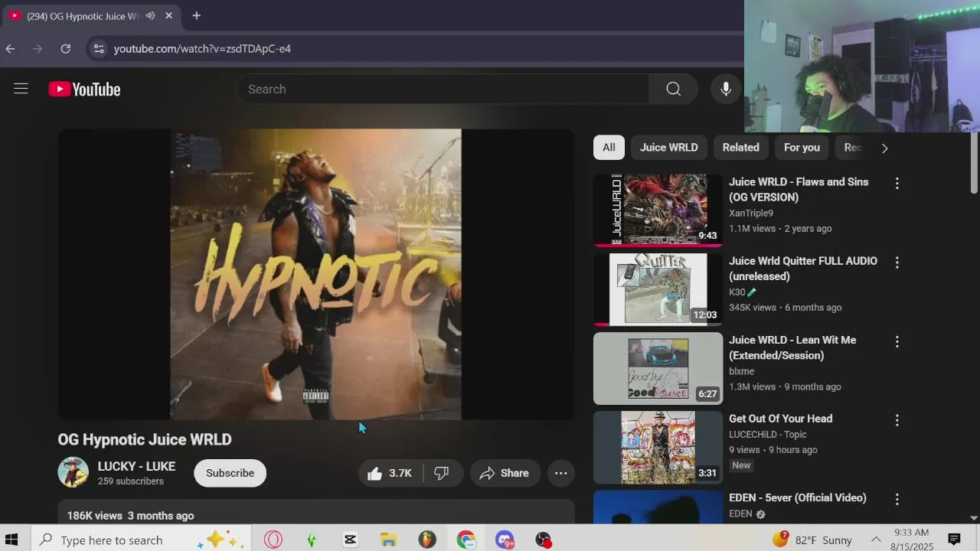View site information icon in address bar

click(98, 48)
